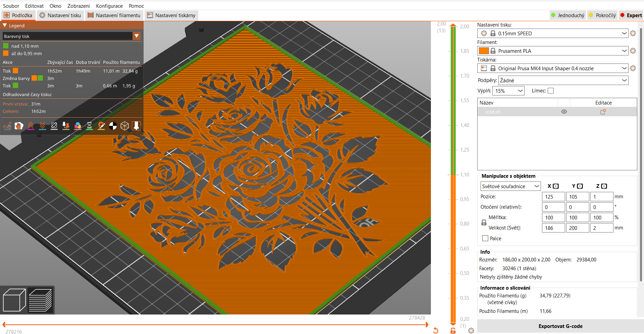Switch to sliced layers preview view
Image resolution: width=644 pixels, height=334 pixels.
[x=40, y=300]
